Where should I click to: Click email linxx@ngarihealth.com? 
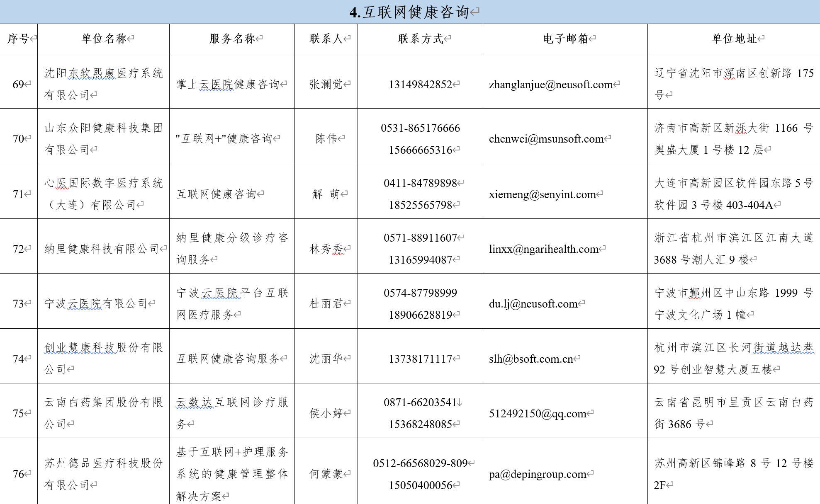point(544,249)
